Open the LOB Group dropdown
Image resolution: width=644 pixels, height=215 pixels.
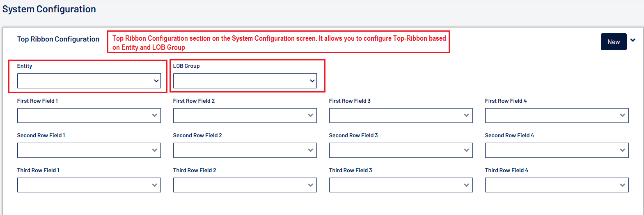click(245, 81)
